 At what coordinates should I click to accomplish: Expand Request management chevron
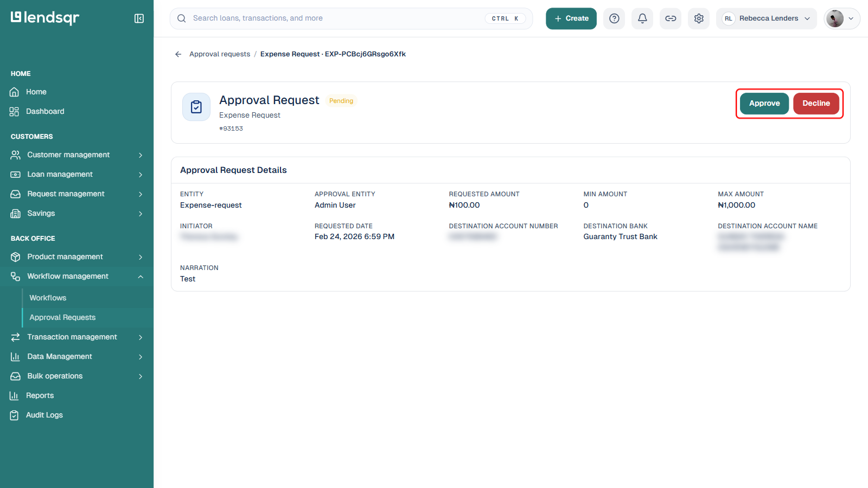pyautogui.click(x=141, y=194)
